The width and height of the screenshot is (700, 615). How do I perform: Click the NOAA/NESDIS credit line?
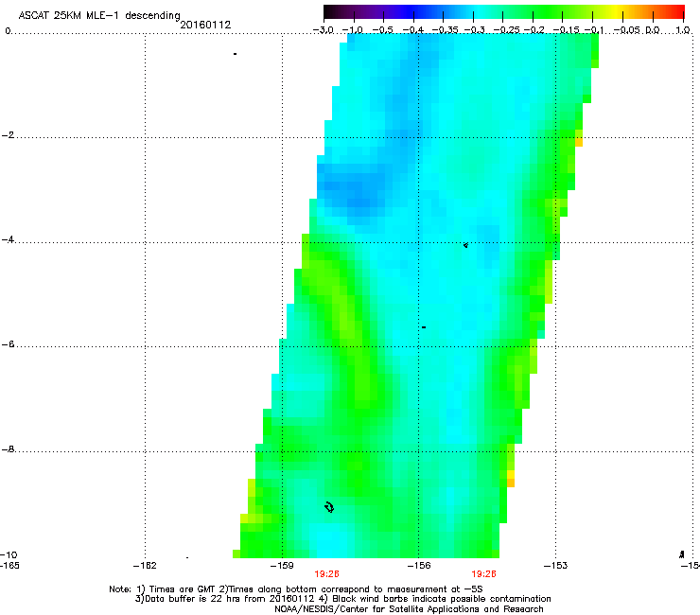(x=409, y=609)
